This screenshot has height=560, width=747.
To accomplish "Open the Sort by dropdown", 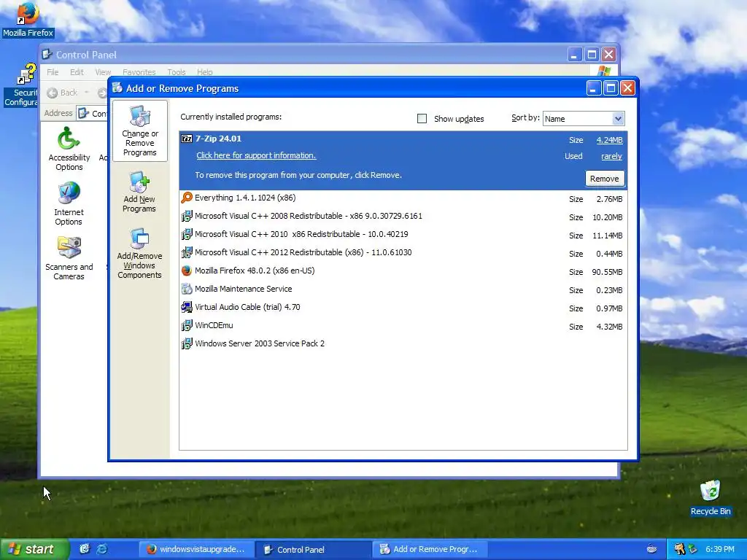I will click(584, 119).
